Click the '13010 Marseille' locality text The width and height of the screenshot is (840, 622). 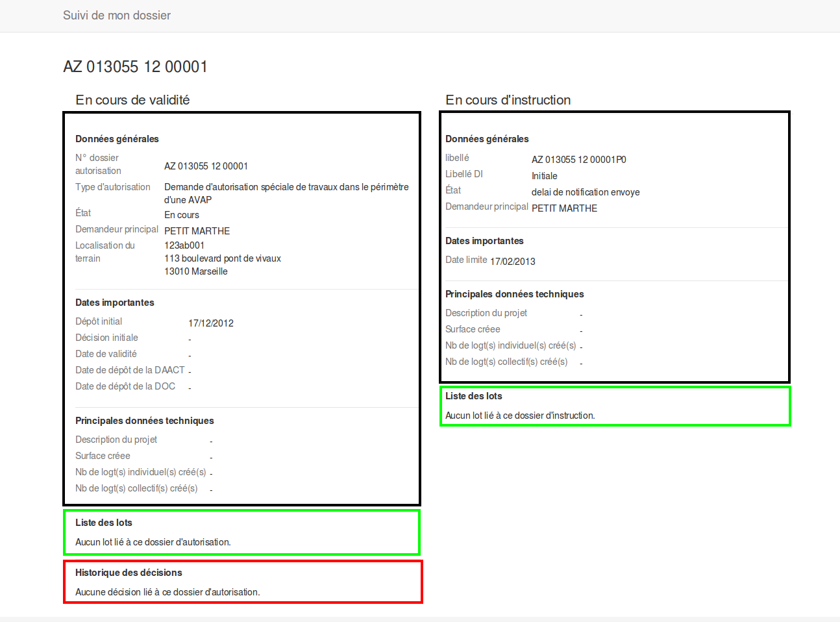click(195, 271)
